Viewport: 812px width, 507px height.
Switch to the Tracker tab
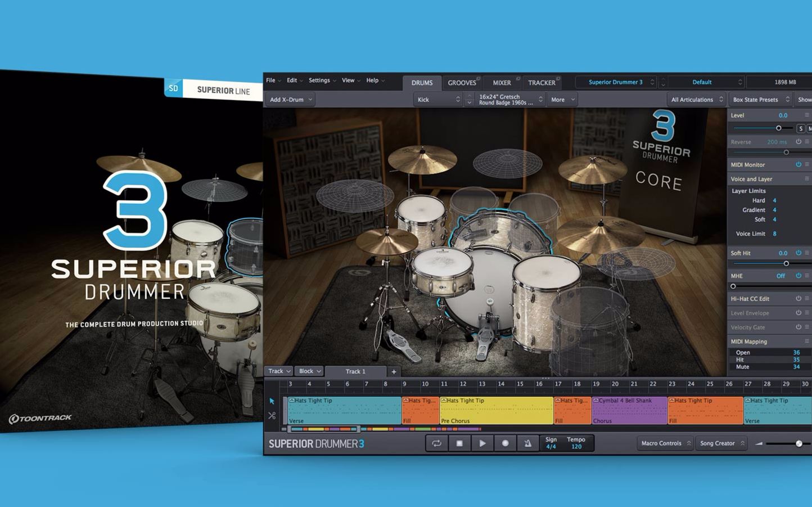[542, 83]
